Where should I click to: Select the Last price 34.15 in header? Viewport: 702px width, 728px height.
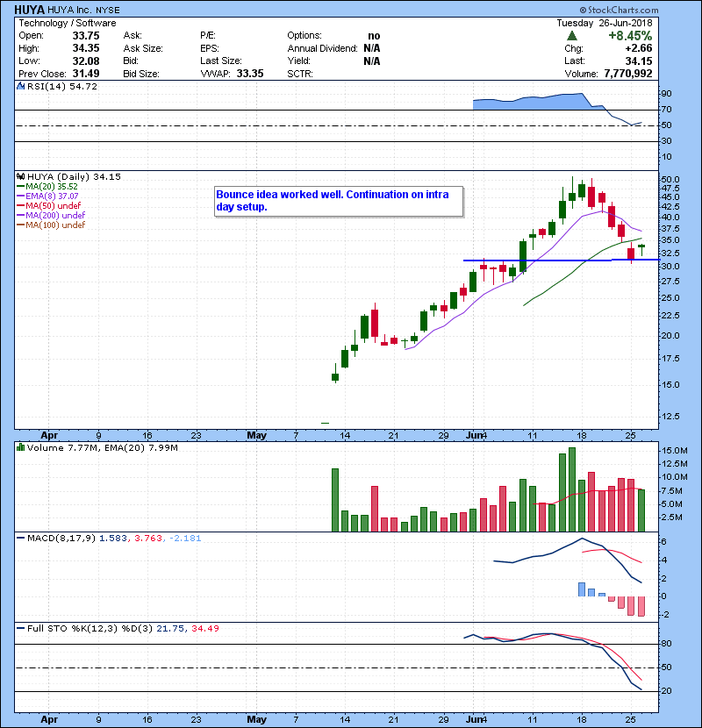(x=639, y=61)
